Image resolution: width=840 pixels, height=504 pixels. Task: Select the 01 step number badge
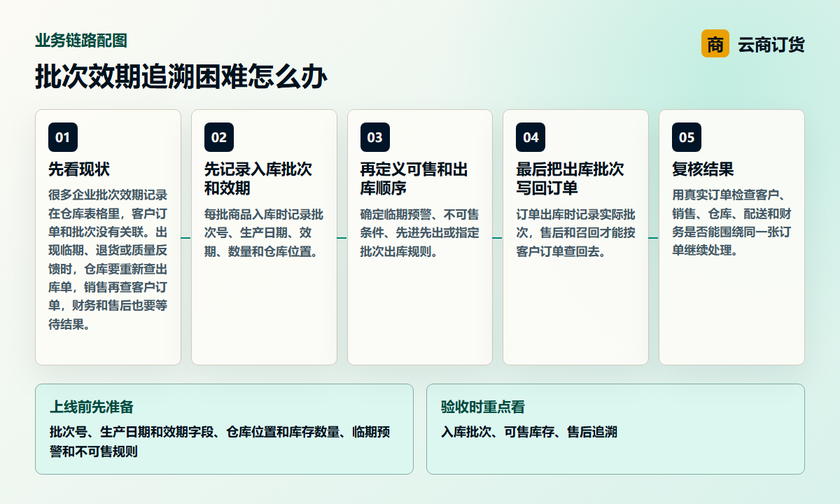point(63,137)
